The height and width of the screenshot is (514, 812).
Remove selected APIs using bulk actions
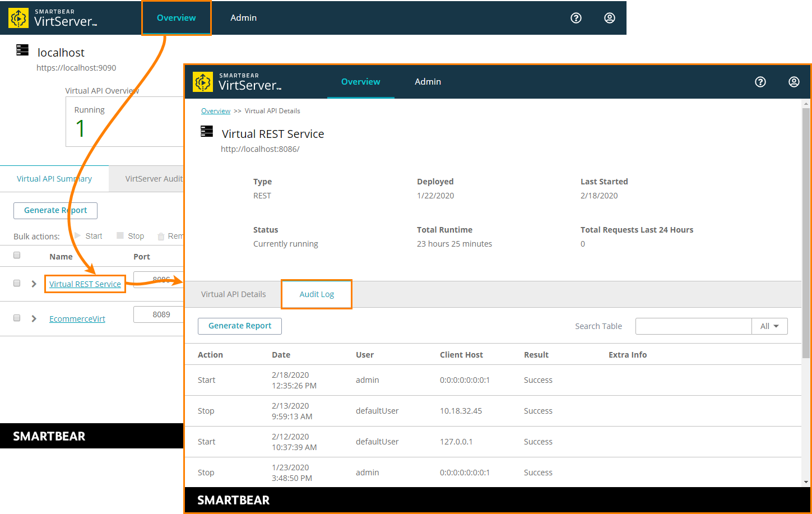174,236
